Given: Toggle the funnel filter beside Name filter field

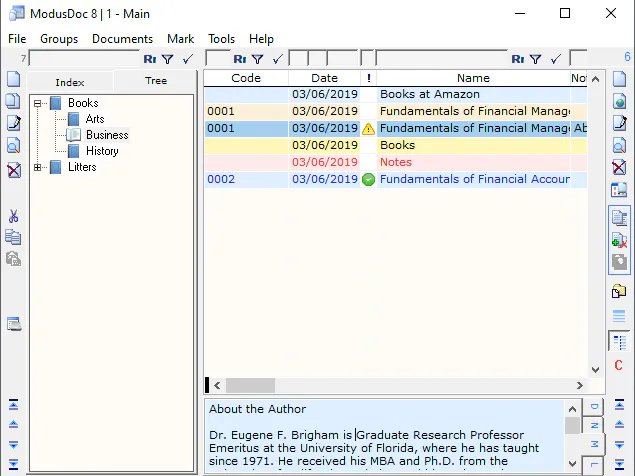Looking at the screenshot, I should coord(535,59).
